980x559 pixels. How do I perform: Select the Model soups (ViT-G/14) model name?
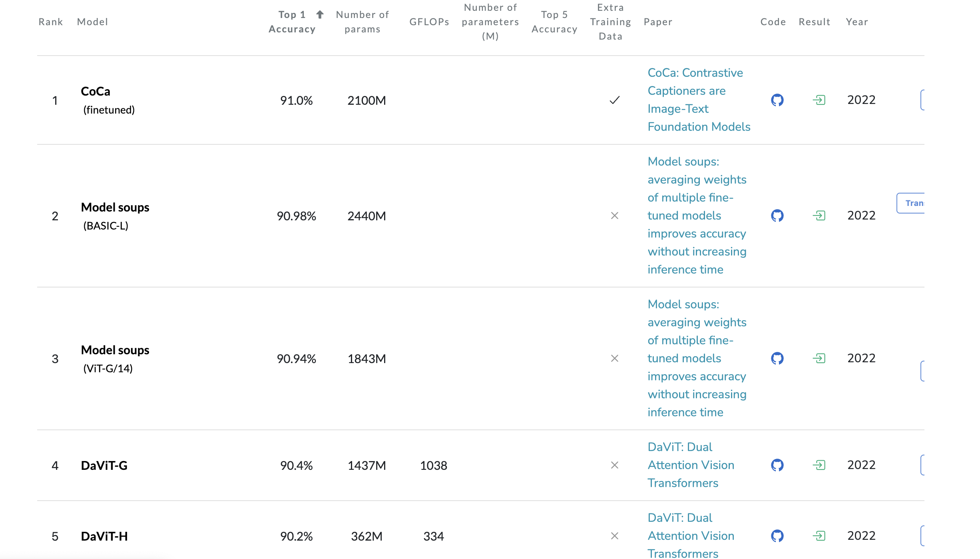(115, 359)
